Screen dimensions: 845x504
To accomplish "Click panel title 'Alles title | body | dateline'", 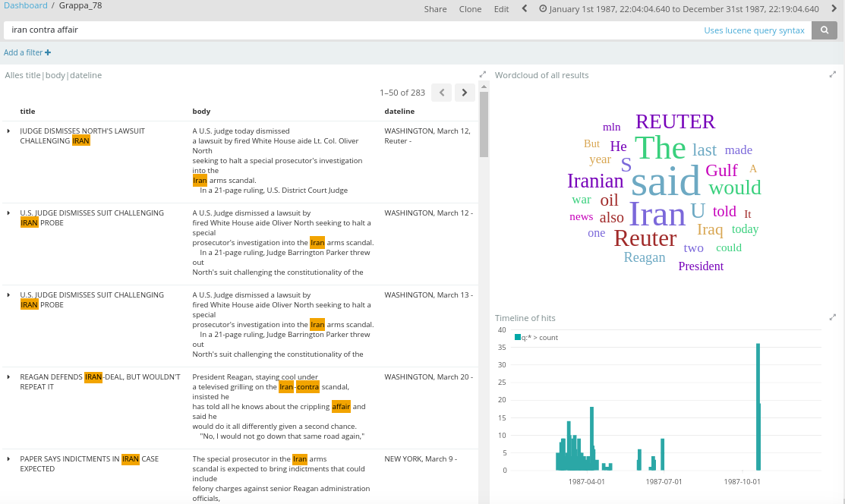I will [x=53, y=75].
